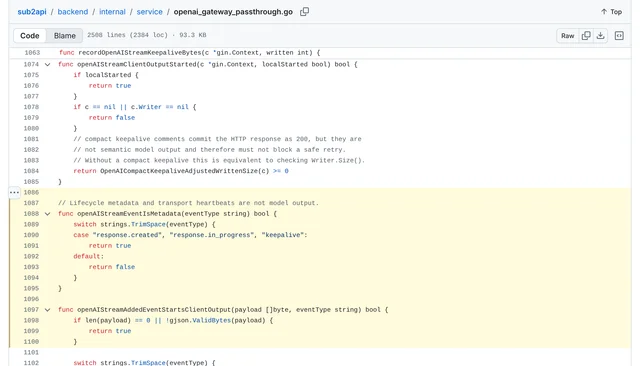This screenshot has height=366, width=640.
Task: Jump to Top of file
Action: click(x=611, y=12)
